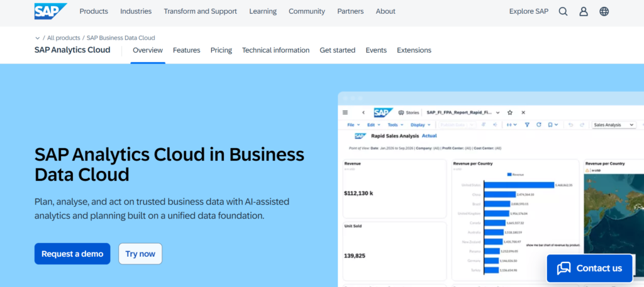Follow the SAP Business Data Cloud breadcrumb
The height and width of the screenshot is (287, 644).
pos(121,38)
